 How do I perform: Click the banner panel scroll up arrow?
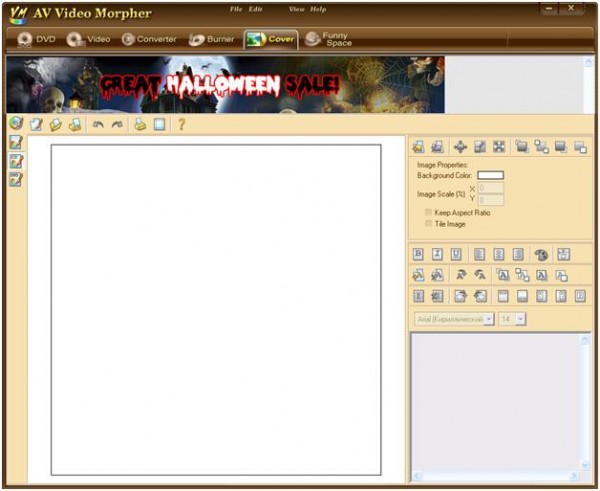588,62
